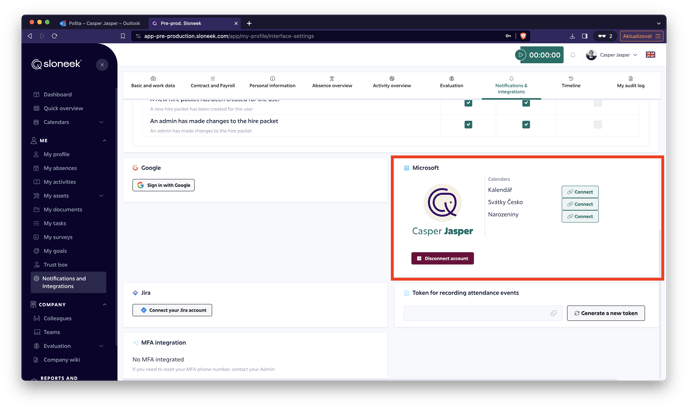Switch to Notifications & integrations tab

511,85
